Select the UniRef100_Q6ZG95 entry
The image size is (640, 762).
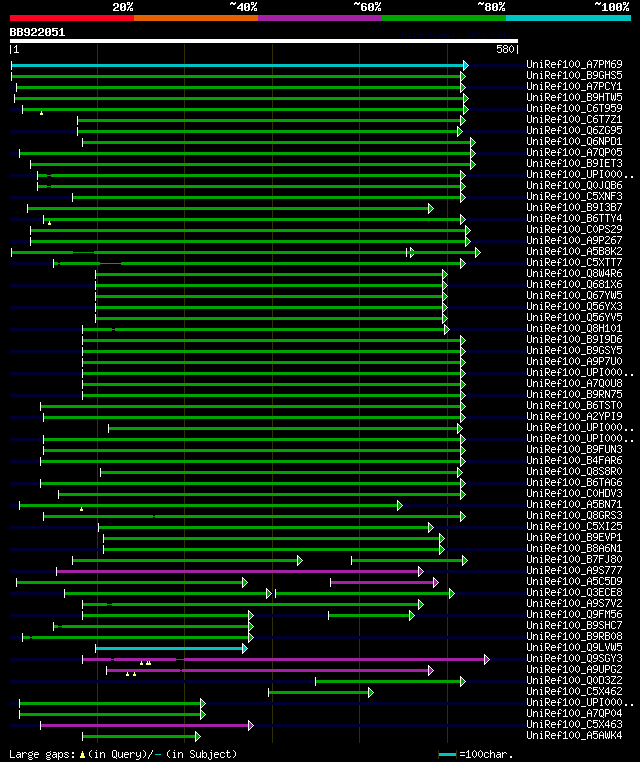574,130
